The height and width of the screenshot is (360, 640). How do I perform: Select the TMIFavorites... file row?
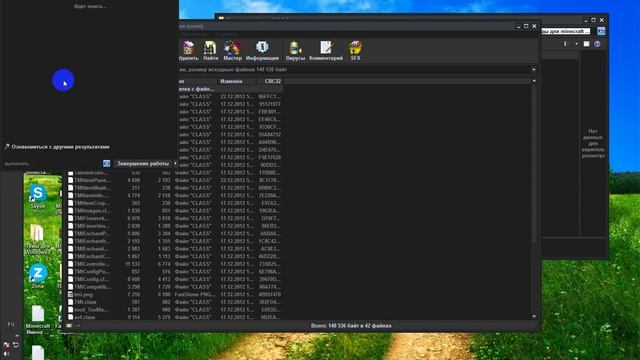175,226
